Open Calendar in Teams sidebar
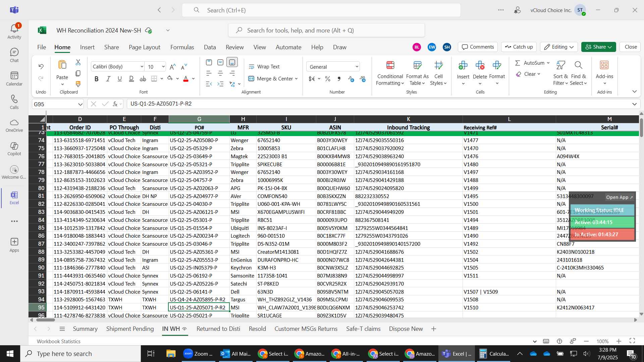Image resolution: width=644 pixels, height=362 pixels. (14, 79)
